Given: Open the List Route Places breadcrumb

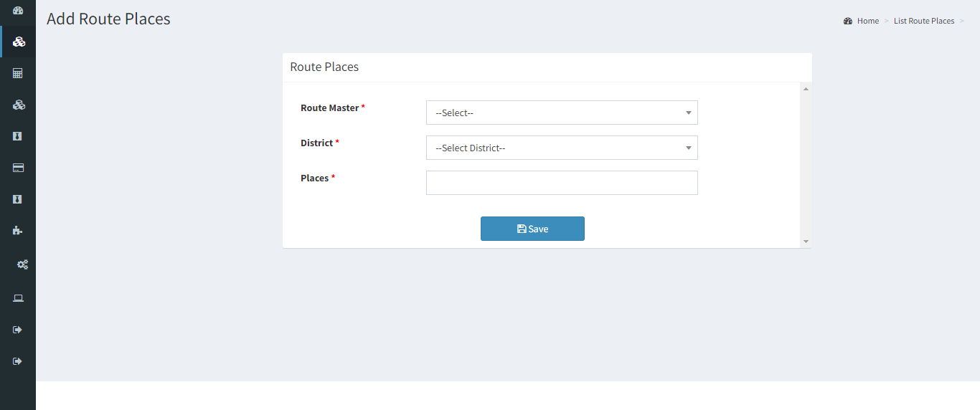Looking at the screenshot, I should pyautogui.click(x=924, y=21).
